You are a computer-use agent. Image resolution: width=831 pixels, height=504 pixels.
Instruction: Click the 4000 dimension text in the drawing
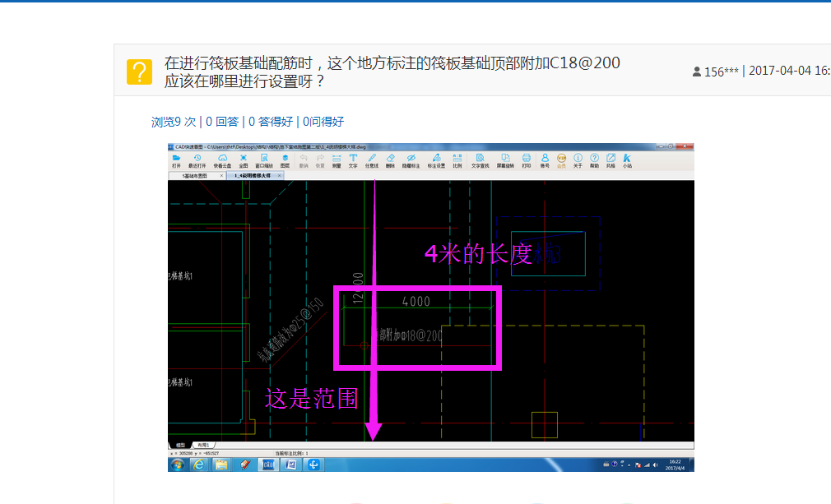416,302
